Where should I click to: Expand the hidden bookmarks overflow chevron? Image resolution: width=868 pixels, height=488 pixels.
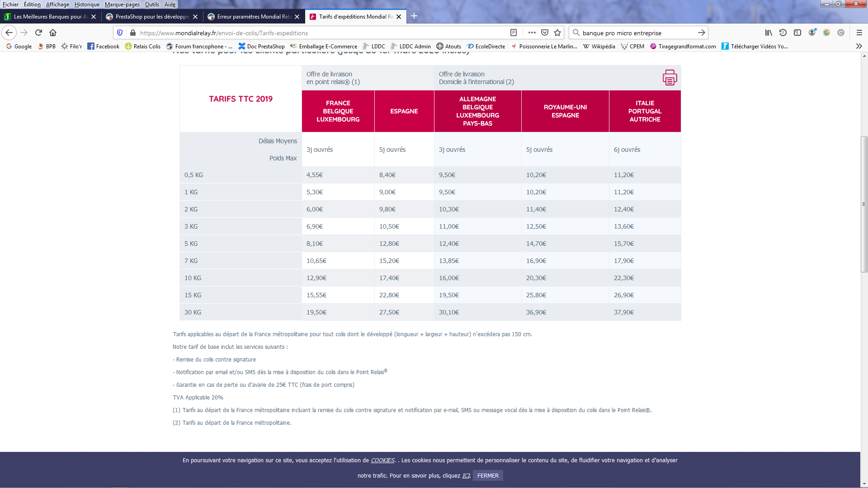[859, 46]
